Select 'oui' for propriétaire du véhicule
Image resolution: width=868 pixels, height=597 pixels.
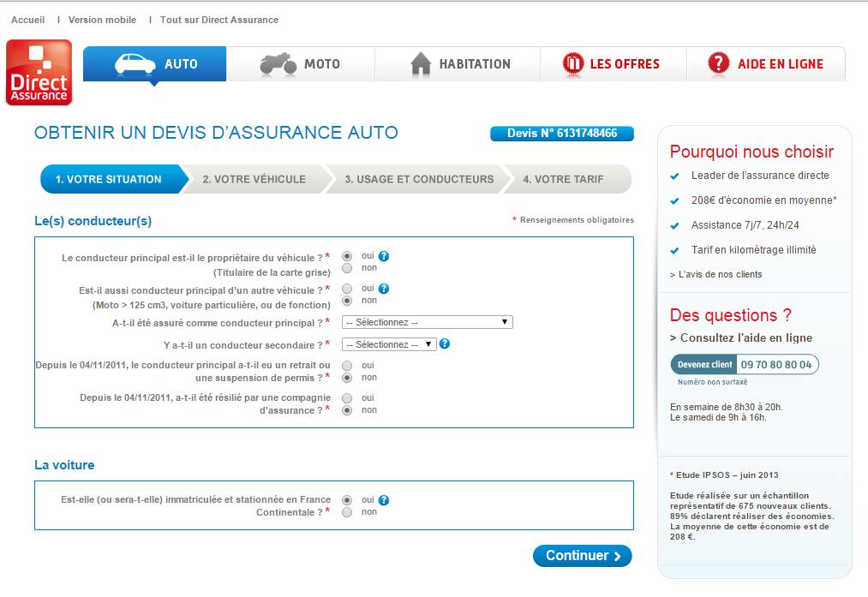click(x=347, y=256)
